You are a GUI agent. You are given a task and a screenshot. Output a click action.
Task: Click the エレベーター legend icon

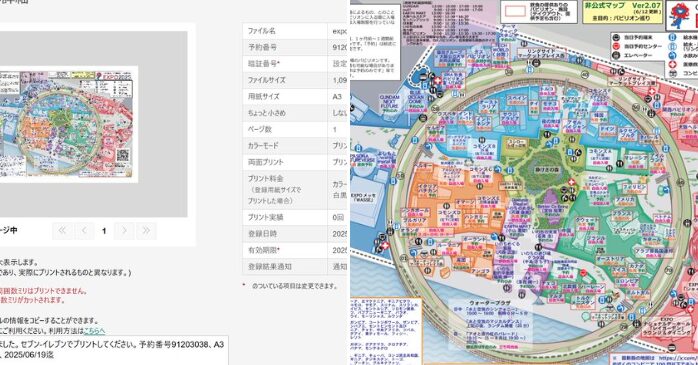[616, 55]
